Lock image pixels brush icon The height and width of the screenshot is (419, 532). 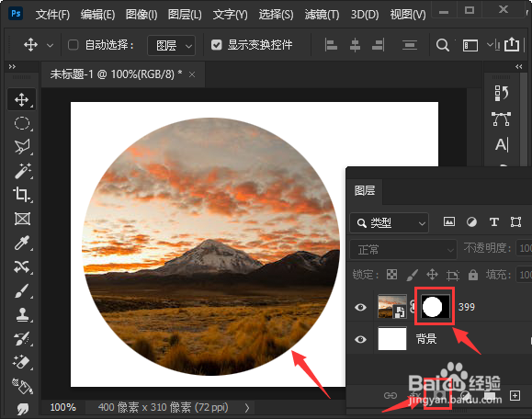(413, 275)
